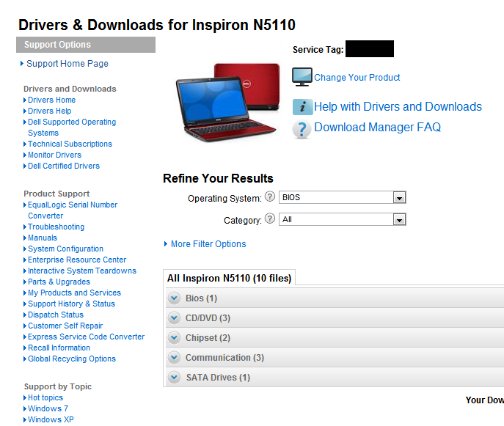Click the Chipset (2) row label
This screenshot has width=504, height=426.
tap(208, 338)
